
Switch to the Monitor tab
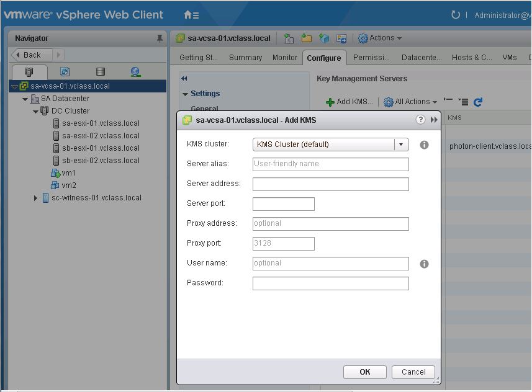(x=285, y=58)
